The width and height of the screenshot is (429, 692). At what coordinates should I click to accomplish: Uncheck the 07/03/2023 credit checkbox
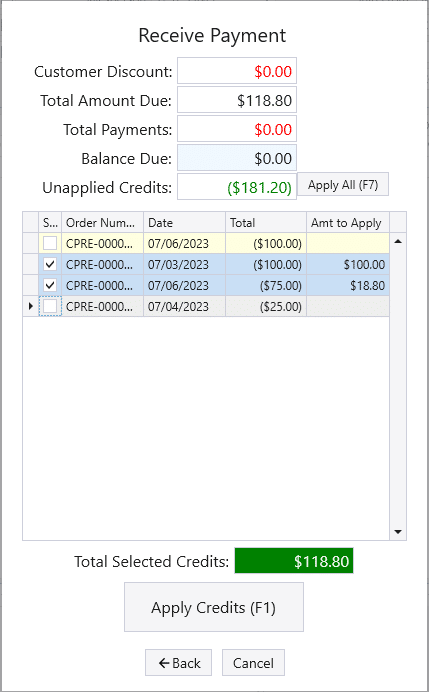pyautogui.click(x=50, y=264)
